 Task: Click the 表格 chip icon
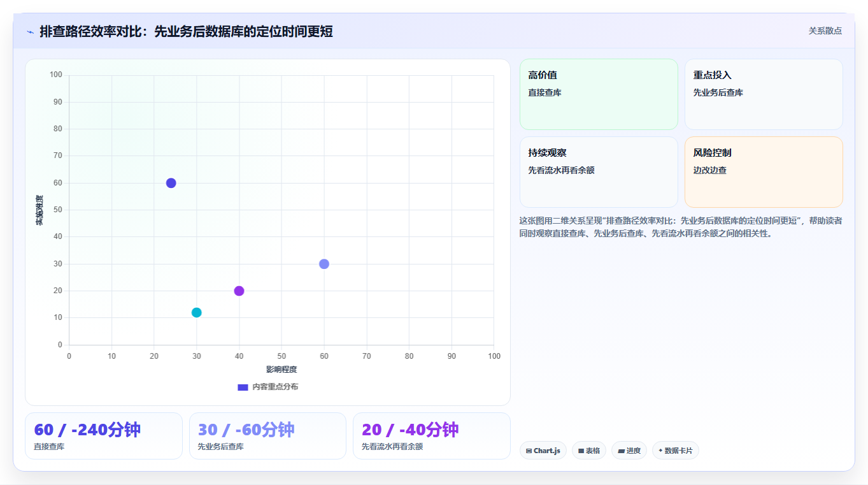(581, 451)
